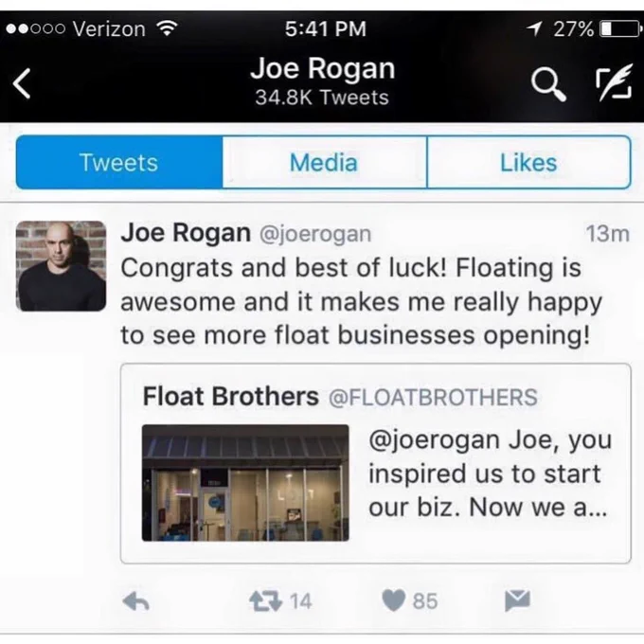The width and height of the screenshot is (644, 644).
Task: Tap the 13m tweet timestamp
Action: point(607,234)
